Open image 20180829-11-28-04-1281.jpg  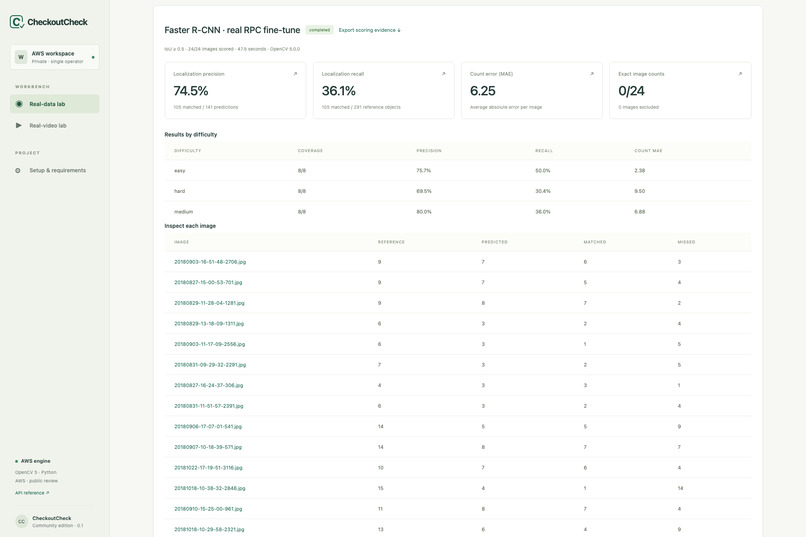pos(209,303)
